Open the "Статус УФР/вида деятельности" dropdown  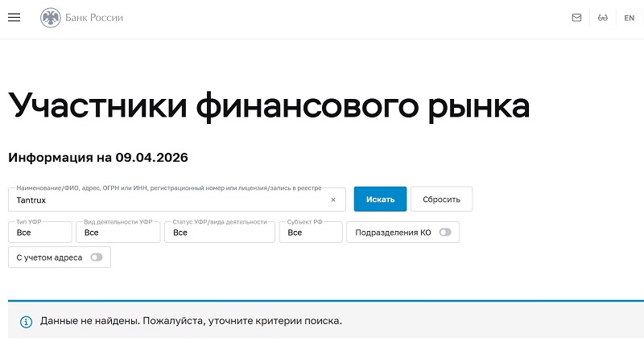219,232
